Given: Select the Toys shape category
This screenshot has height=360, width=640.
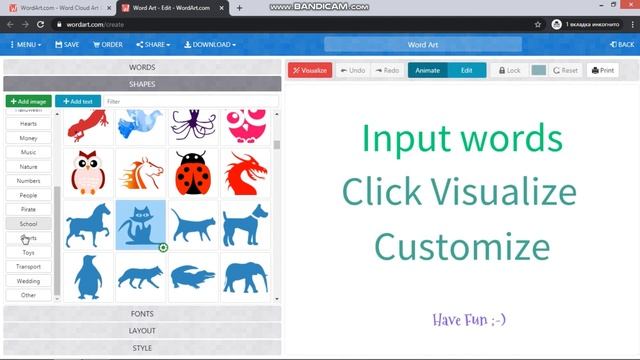Looking at the screenshot, I should click(x=29, y=252).
